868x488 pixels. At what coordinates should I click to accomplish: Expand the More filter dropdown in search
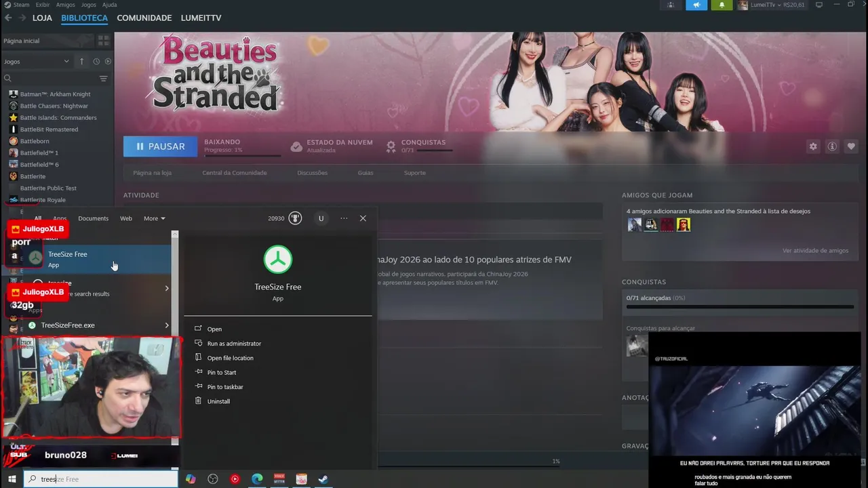point(154,218)
